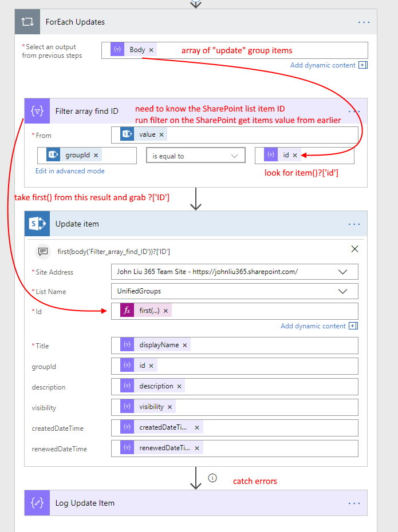The height and width of the screenshot is (532, 398).
Task: Open the 'is equal to' operator dropdown
Action: (x=195, y=156)
